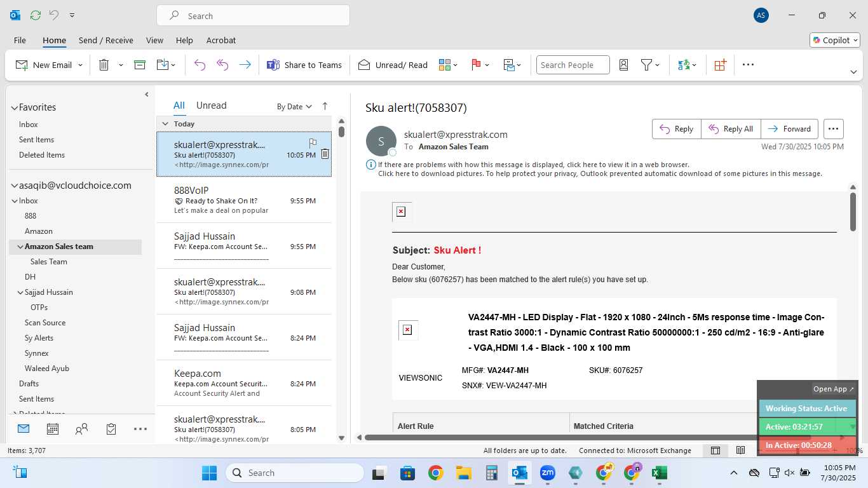This screenshot has height=488, width=868.
Task: Click the Move to folder icon
Action: (162, 65)
